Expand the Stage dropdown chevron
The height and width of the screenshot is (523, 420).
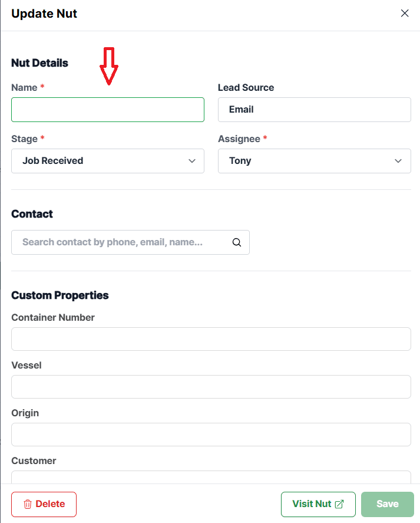point(192,161)
